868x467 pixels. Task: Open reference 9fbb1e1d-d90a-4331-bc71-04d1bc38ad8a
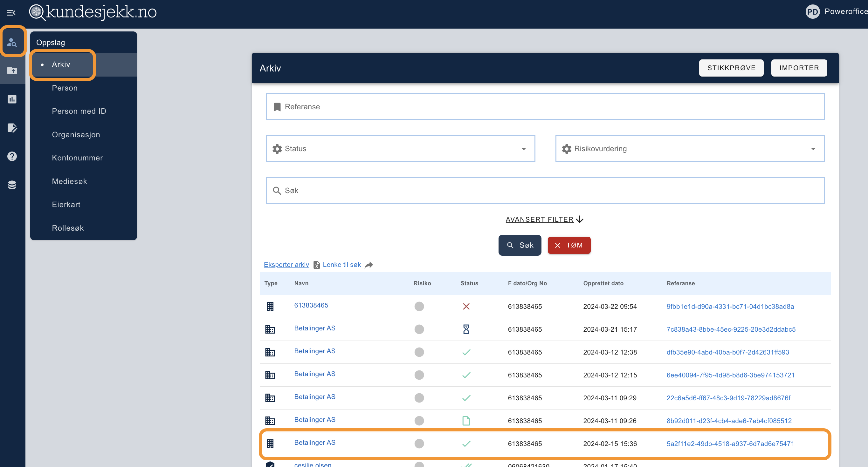[x=730, y=306]
